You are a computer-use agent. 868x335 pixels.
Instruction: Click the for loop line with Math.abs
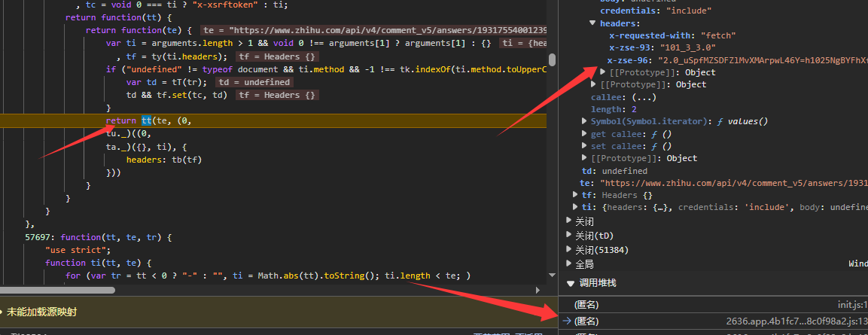[267, 276]
